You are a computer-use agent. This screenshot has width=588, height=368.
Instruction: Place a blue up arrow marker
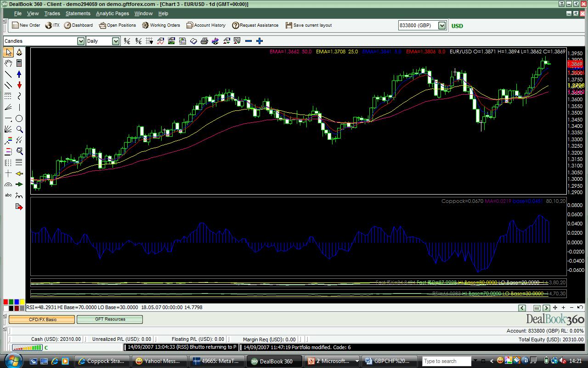(x=19, y=74)
